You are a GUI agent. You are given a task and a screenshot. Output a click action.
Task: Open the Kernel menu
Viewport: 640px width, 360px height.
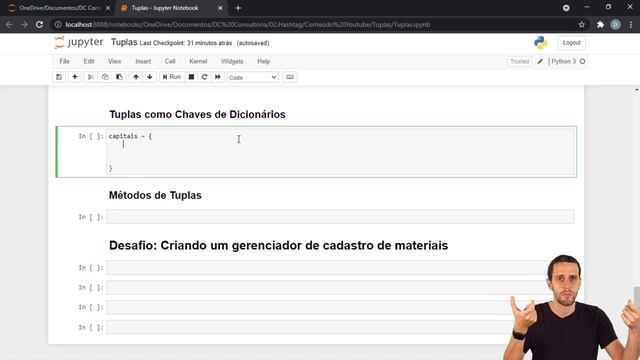coord(198,61)
